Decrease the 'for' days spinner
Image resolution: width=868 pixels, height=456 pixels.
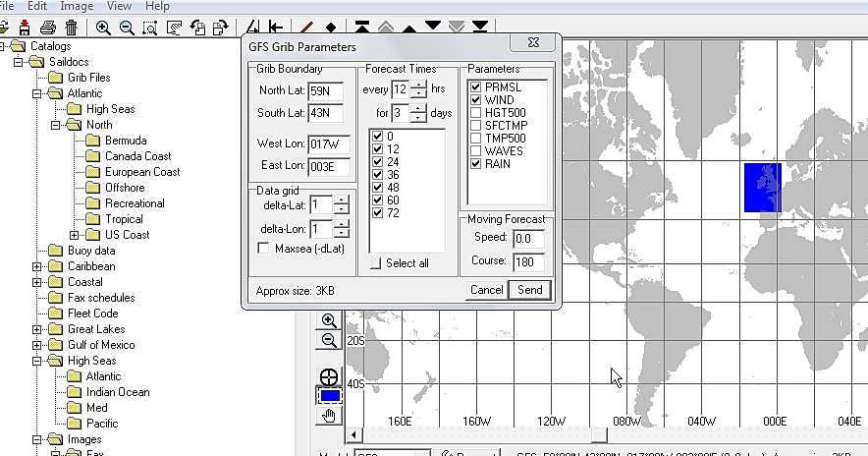pos(418,118)
